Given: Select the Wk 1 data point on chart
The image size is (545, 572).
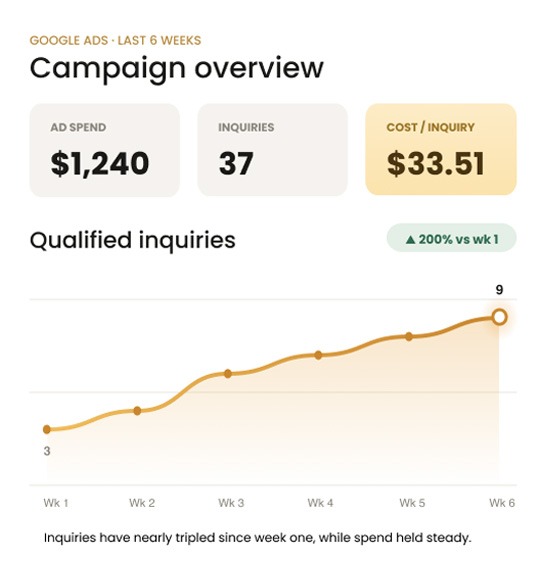Looking at the screenshot, I should click(x=47, y=429).
